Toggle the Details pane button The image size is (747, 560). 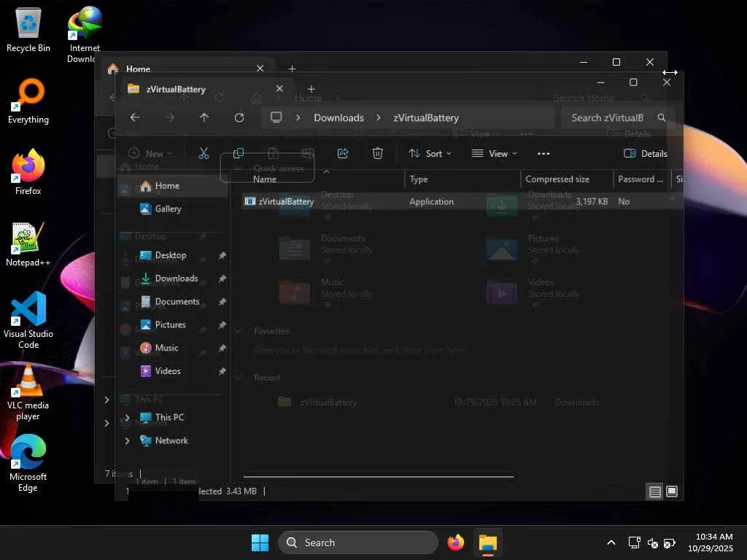pos(646,153)
